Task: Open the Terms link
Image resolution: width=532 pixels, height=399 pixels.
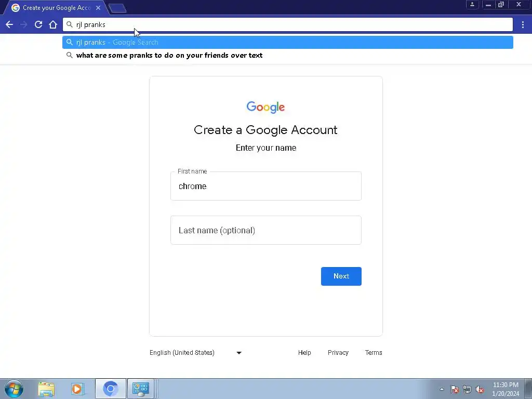Action: click(374, 353)
